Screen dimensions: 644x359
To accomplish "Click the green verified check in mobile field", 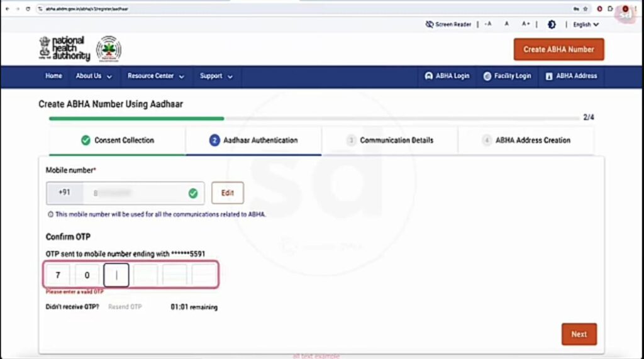I will point(193,193).
